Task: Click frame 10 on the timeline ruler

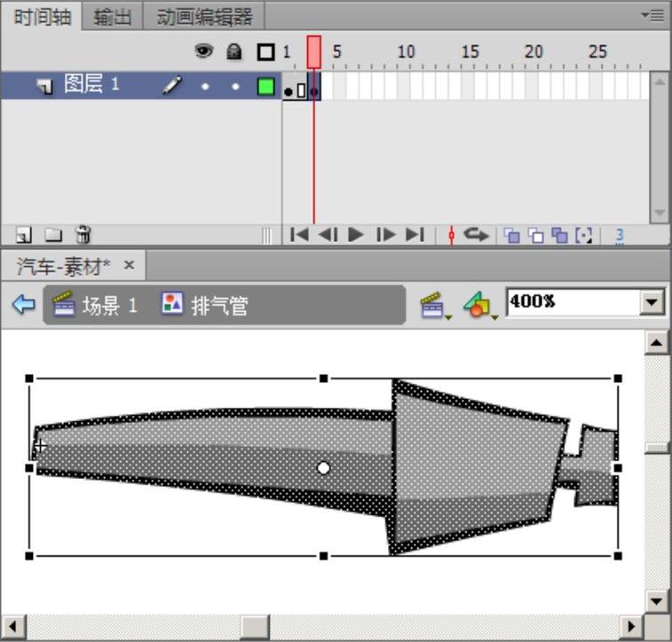Action: [406, 52]
